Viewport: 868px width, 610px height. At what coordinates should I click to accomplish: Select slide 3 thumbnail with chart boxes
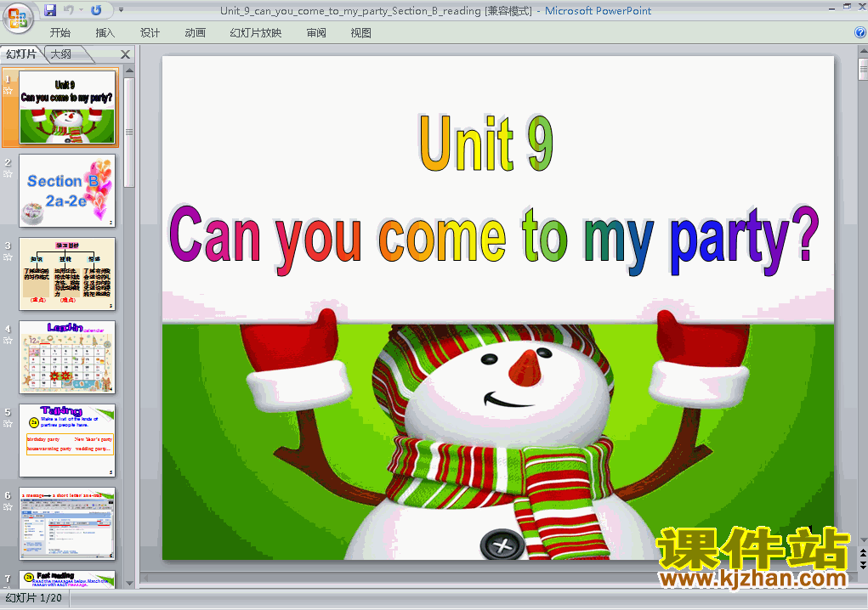click(67, 274)
